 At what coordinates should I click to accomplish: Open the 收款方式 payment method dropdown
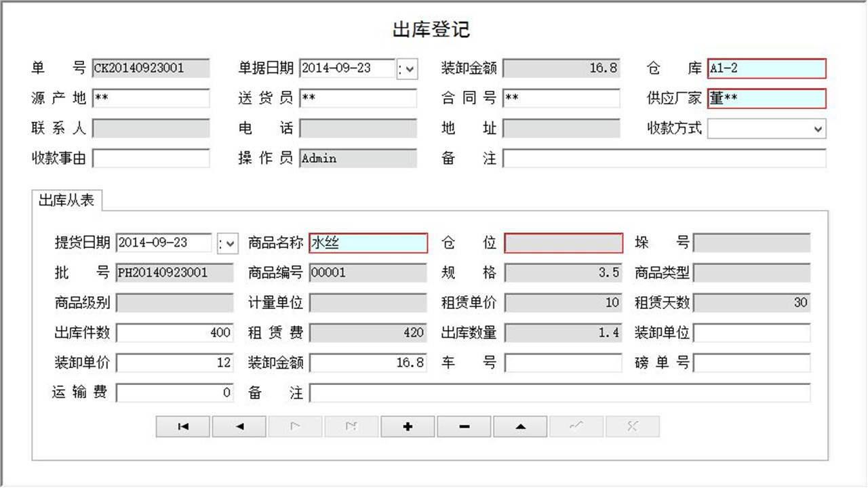pyautogui.click(x=819, y=128)
